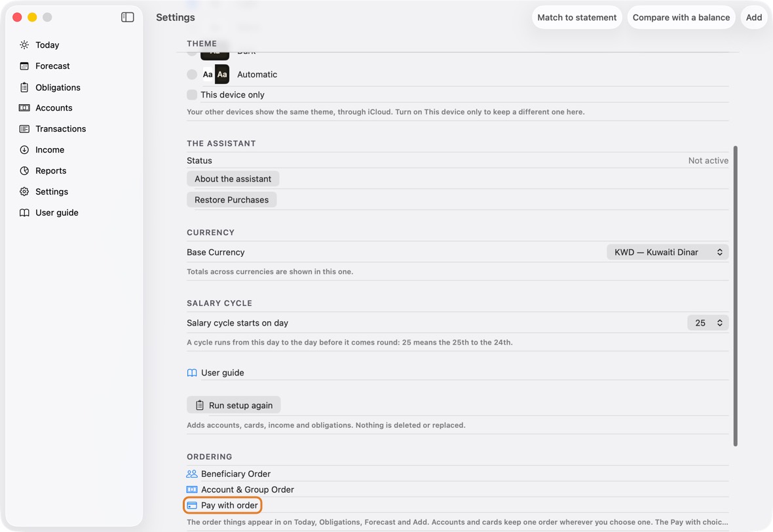Click the Not active status text
The image size is (773, 532).
[x=708, y=161]
